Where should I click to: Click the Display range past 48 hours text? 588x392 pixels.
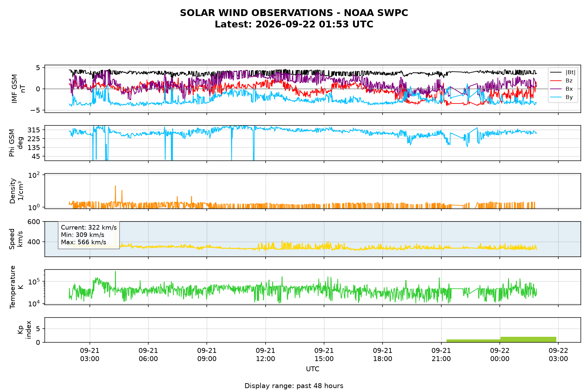coord(294,386)
